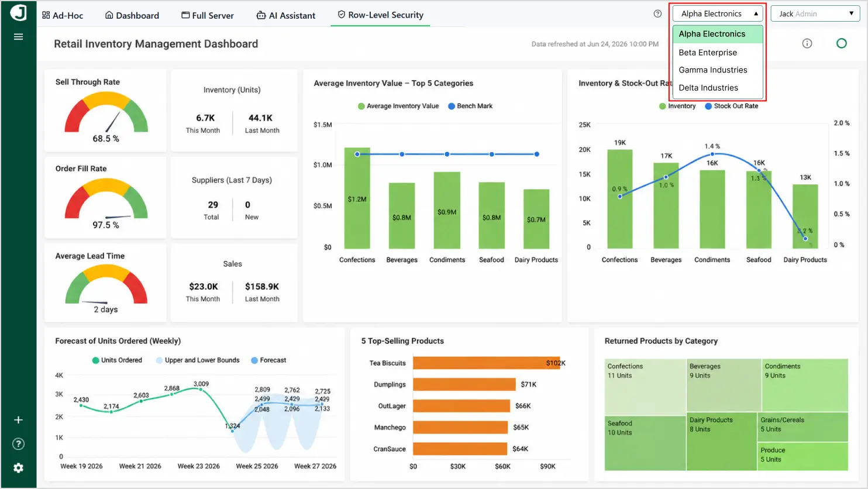Click the $158.9K Last Month sales value

(x=262, y=287)
